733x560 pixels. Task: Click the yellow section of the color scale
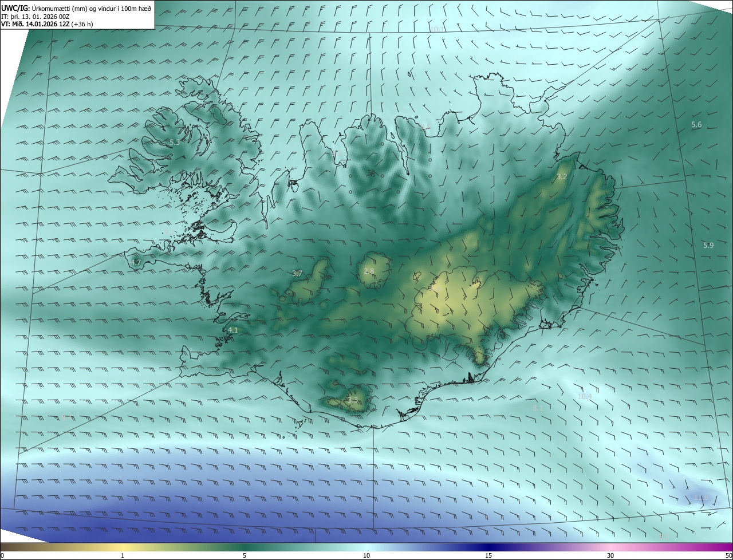(x=123, y=547)
